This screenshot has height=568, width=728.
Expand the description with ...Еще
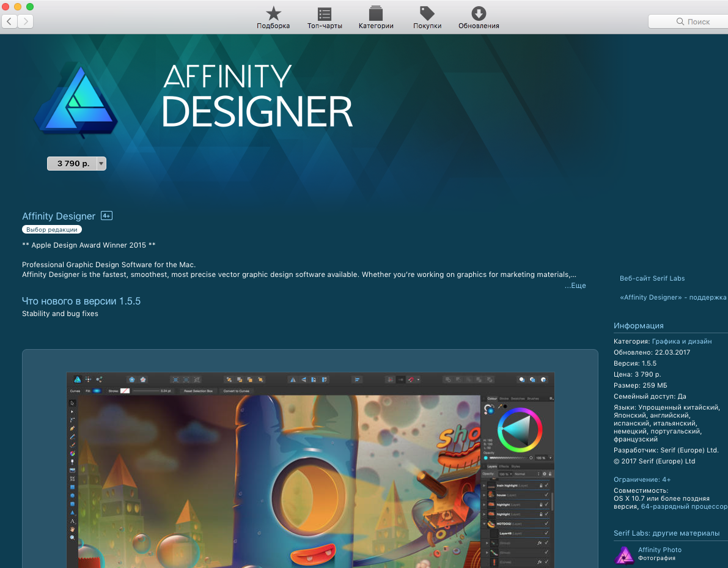575,285
